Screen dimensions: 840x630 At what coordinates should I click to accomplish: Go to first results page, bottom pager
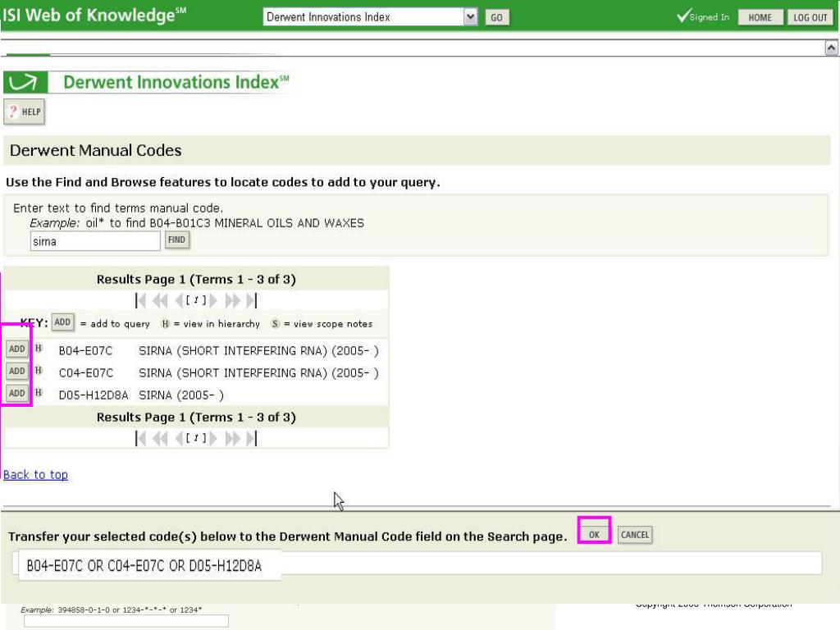(140, 439)
